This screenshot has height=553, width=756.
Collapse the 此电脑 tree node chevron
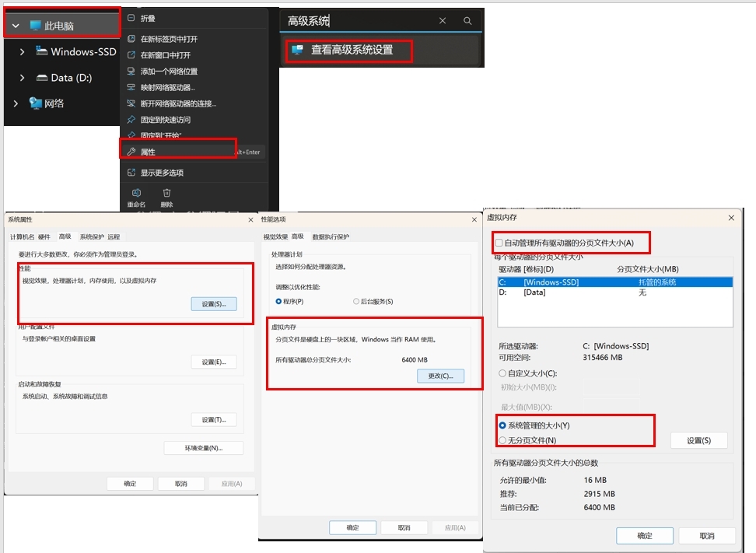tap(16, 26)
